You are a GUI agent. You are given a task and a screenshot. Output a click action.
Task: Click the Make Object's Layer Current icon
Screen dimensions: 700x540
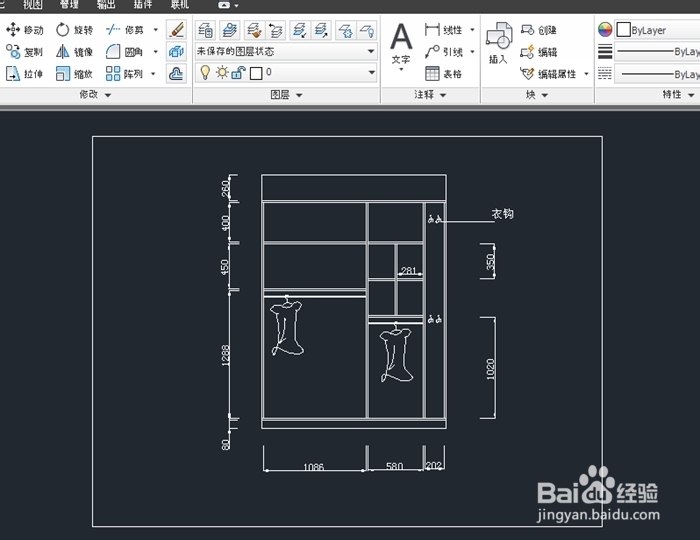point(230,30)
